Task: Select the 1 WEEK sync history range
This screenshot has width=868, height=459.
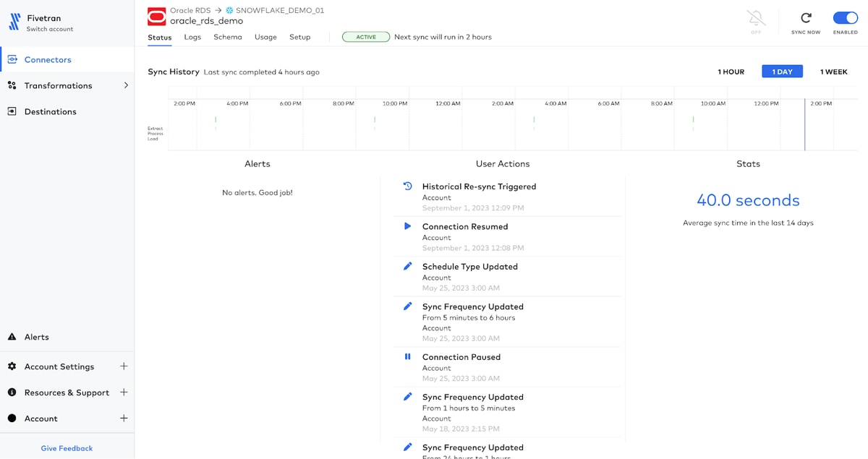Action: tap(833, 72)
